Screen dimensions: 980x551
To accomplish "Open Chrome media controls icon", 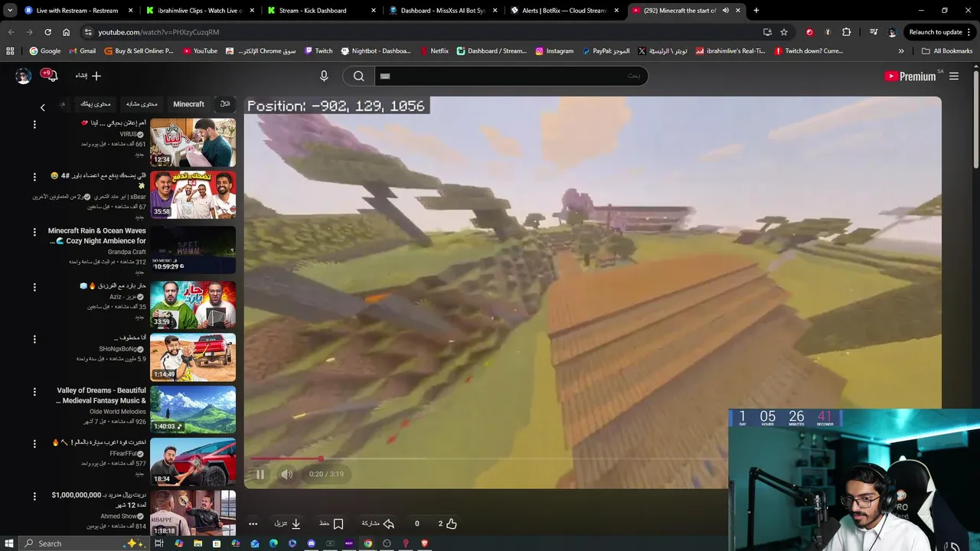I will coord(874,32).
